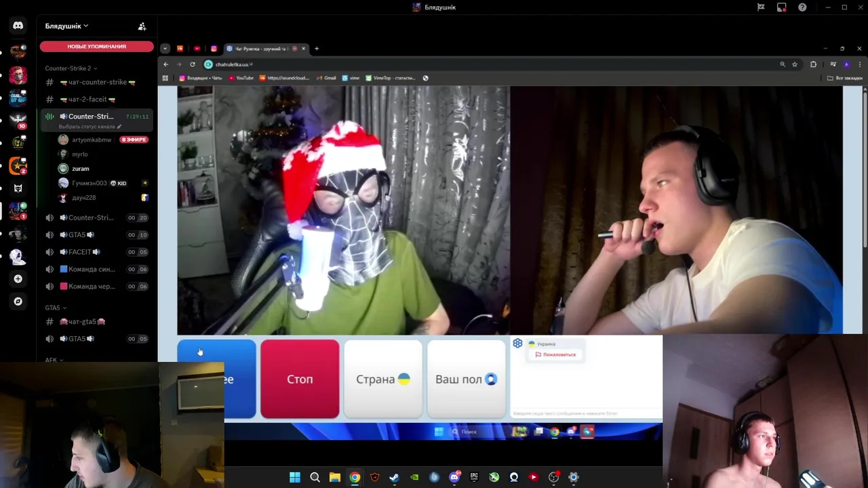Click the add server plus icon
The image size is (868, 488).
(18, 279)
